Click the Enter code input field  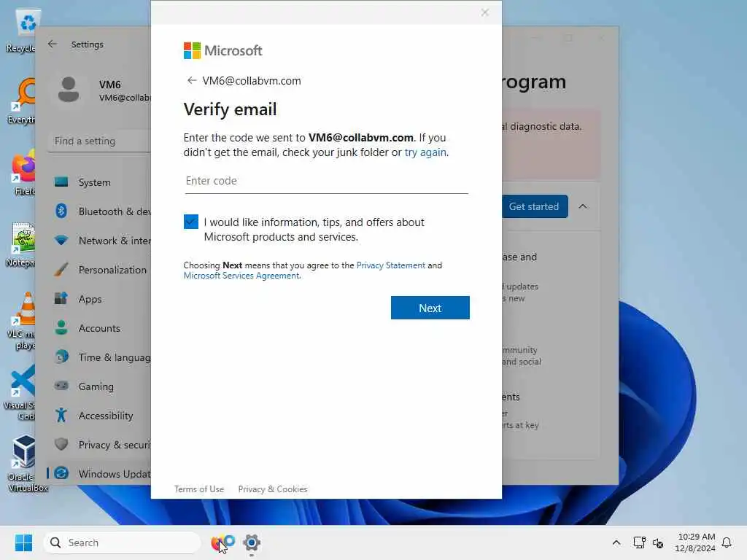[x=326, y=181]
